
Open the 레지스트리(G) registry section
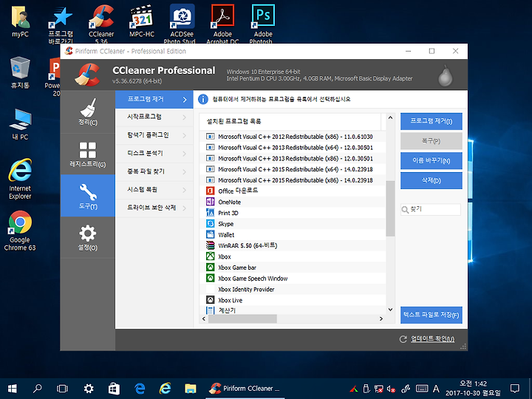[x=88, y=154]
